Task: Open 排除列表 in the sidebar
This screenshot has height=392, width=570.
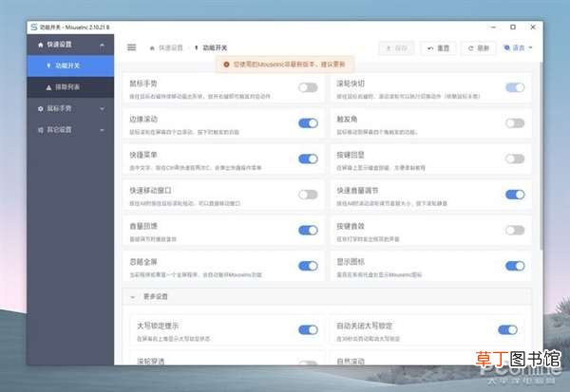Action: (70, 87)
